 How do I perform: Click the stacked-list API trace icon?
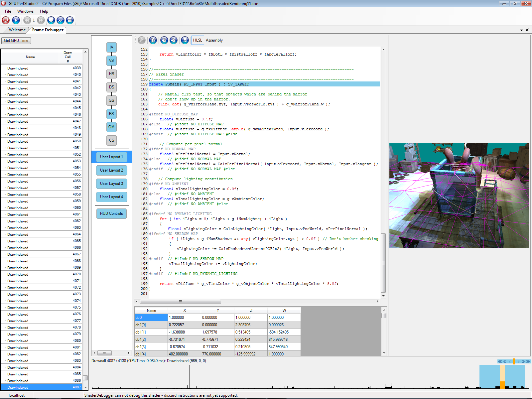(70, 20)
